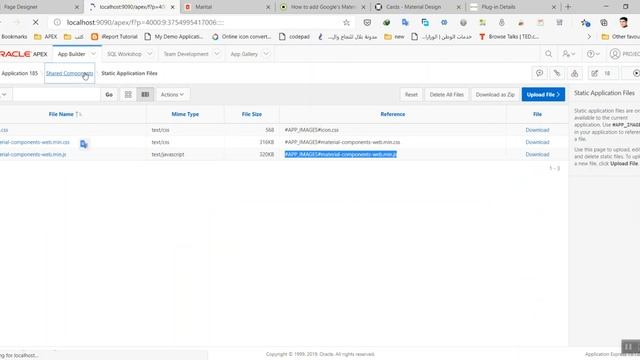Click the Delete All Files button
Screen dimensions: 640x360
447,94
